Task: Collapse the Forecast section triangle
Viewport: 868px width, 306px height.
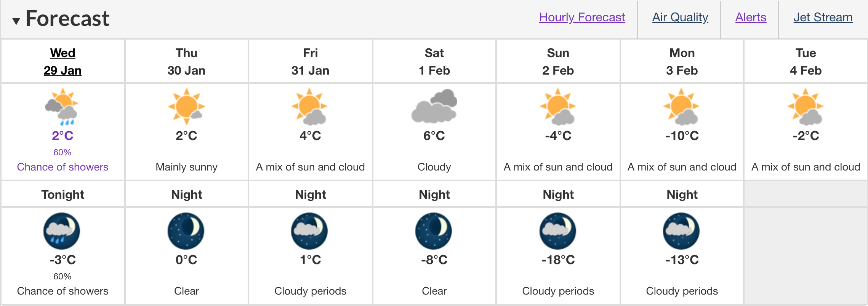Action: 16,21
